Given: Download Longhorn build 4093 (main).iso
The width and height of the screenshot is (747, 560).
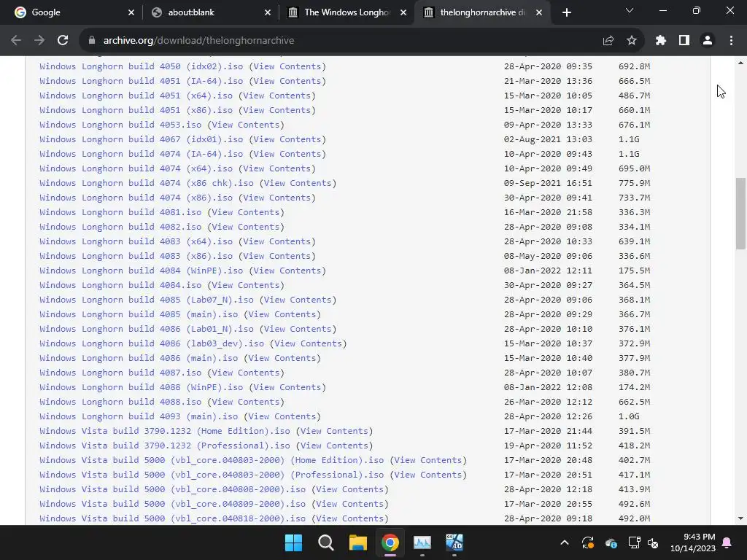Looking at the screenshot, I should point(139,416).
